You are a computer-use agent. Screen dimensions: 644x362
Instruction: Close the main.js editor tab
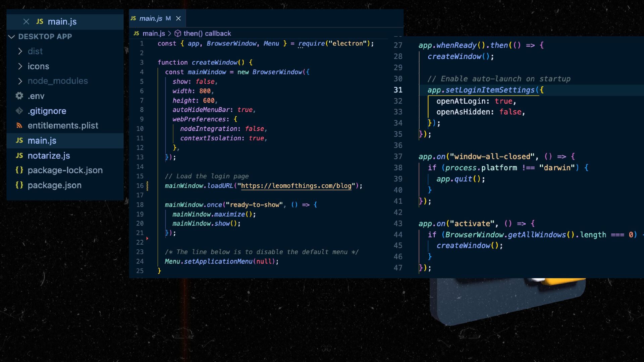tap(178, 18)
